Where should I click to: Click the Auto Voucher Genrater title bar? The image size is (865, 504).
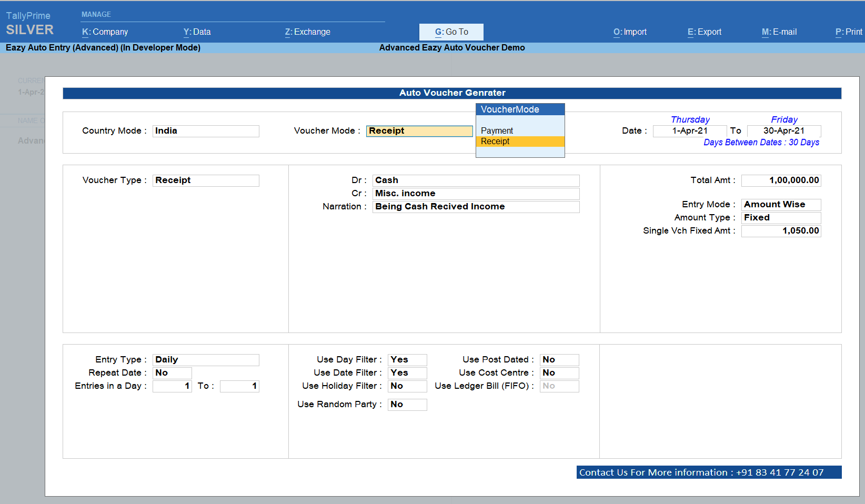point(452,93)
